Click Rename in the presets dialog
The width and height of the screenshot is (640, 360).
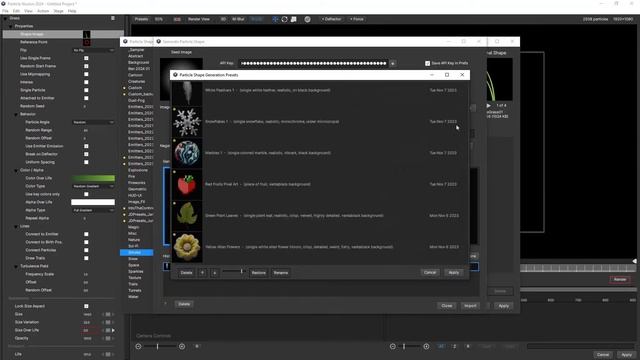point(281,273)
